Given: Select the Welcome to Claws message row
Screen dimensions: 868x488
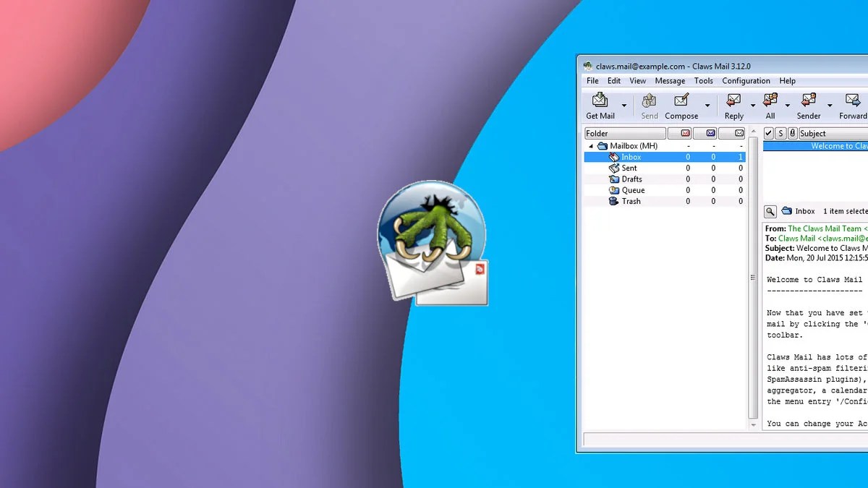Looking at the screenshot, I should coord(815,146).
